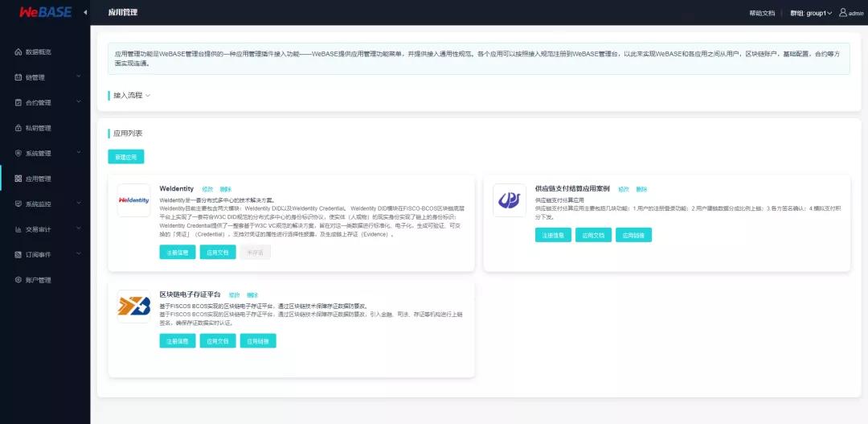Click 删除 link for WeIdentity
Image resolution: width=868 pixels, height=424 pixels.
click(225, 190)
